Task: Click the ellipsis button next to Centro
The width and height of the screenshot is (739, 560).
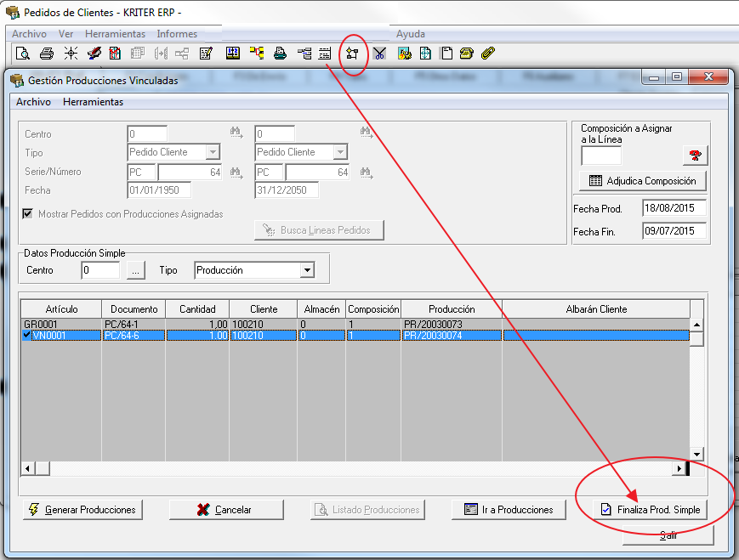Action: (x=136, y=270)
